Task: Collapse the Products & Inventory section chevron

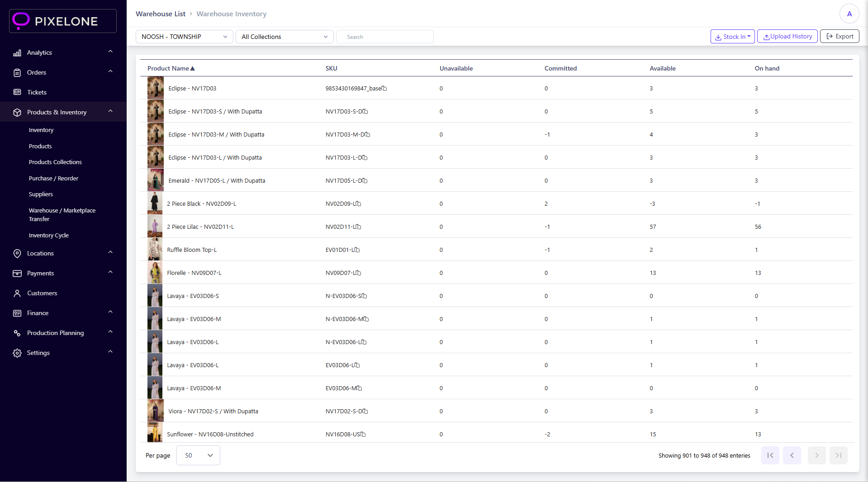Action: pos(110,112)
